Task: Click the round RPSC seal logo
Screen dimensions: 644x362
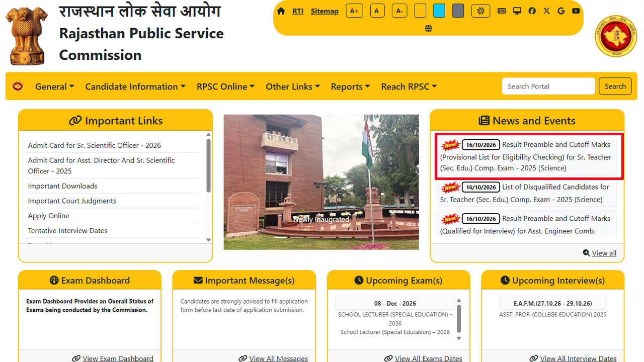Action: 616,36
